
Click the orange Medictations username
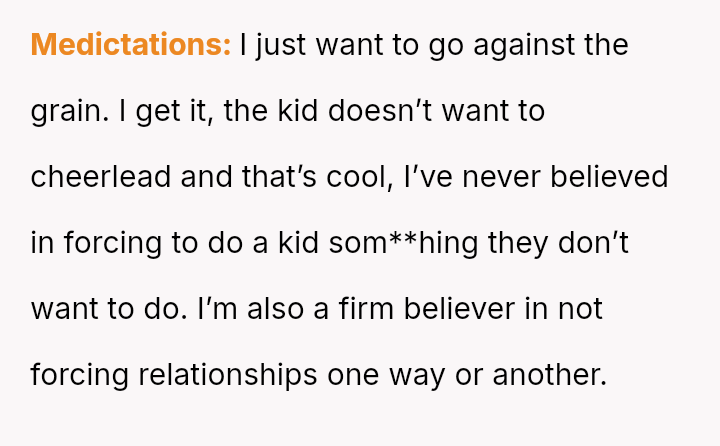(x=131, y=45)
